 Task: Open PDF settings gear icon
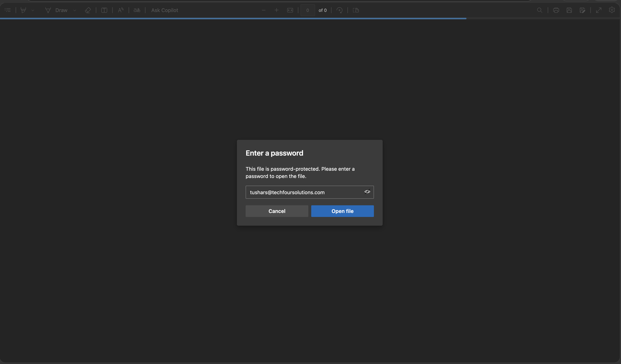[612, 10]
